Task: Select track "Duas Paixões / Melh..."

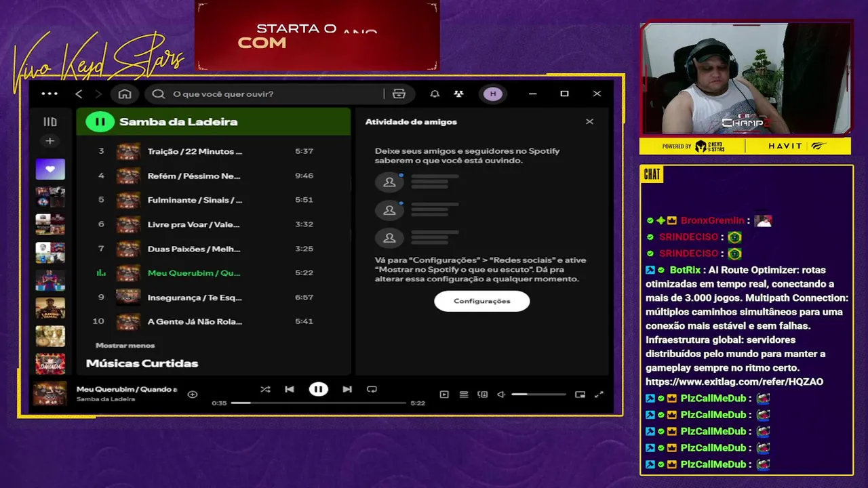Action: pyautogui.click(x=214, y=249)
